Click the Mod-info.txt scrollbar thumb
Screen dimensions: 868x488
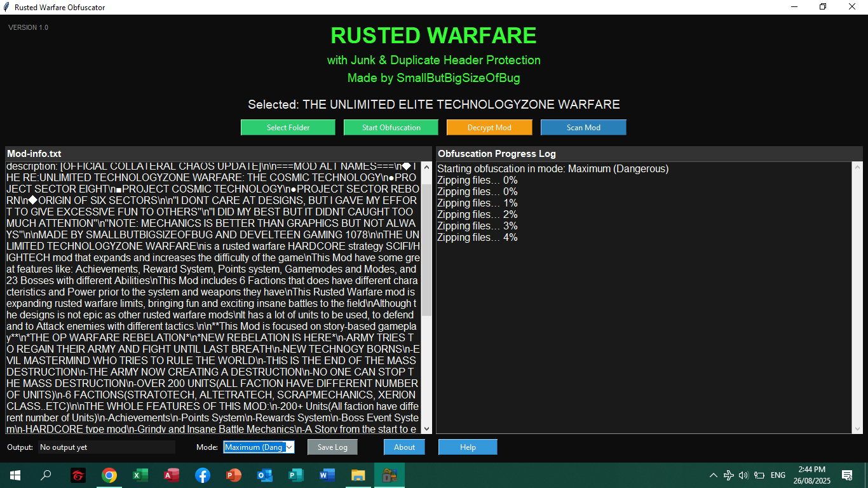point(426,250)
